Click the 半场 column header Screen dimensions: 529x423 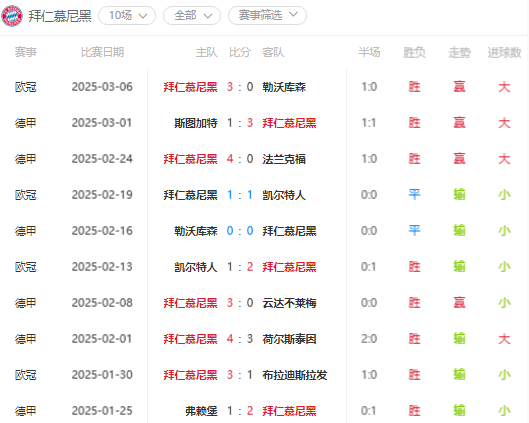pos(369,52)
